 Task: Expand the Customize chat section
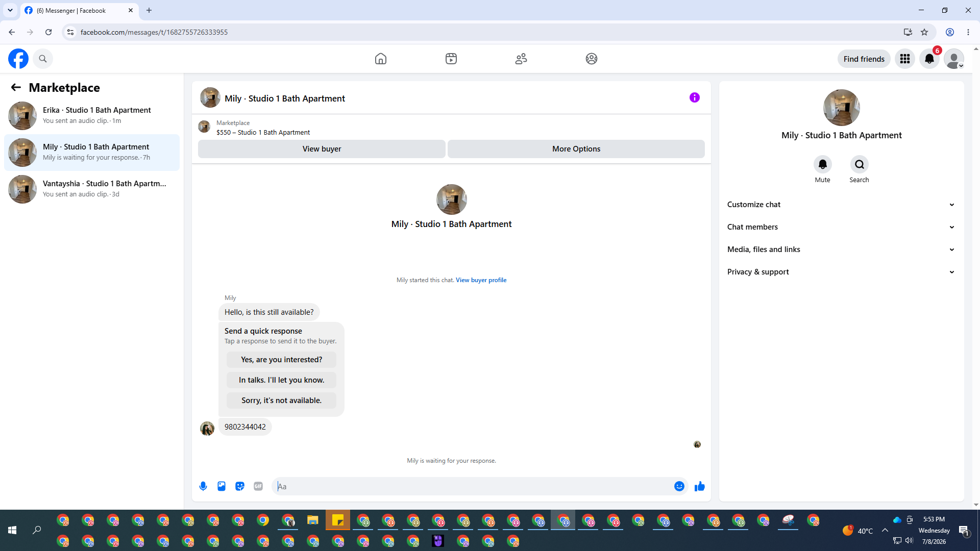click(841, 205)
